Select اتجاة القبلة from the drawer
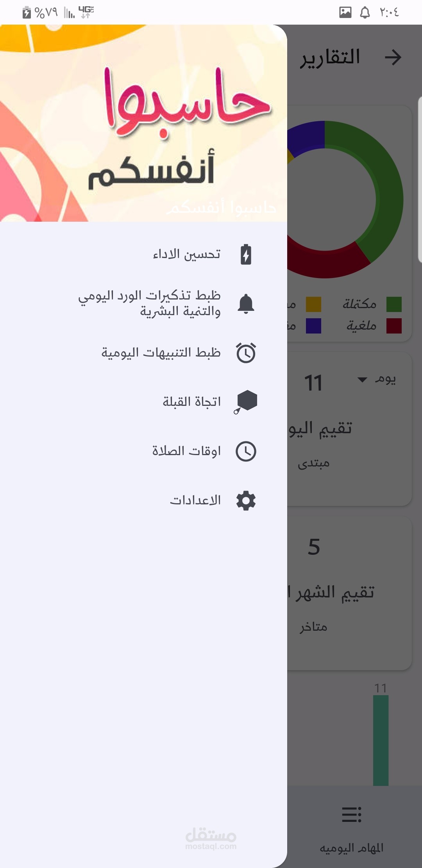Image resolution: width=422 pixels, height=868 pixels. click(191, 402)
